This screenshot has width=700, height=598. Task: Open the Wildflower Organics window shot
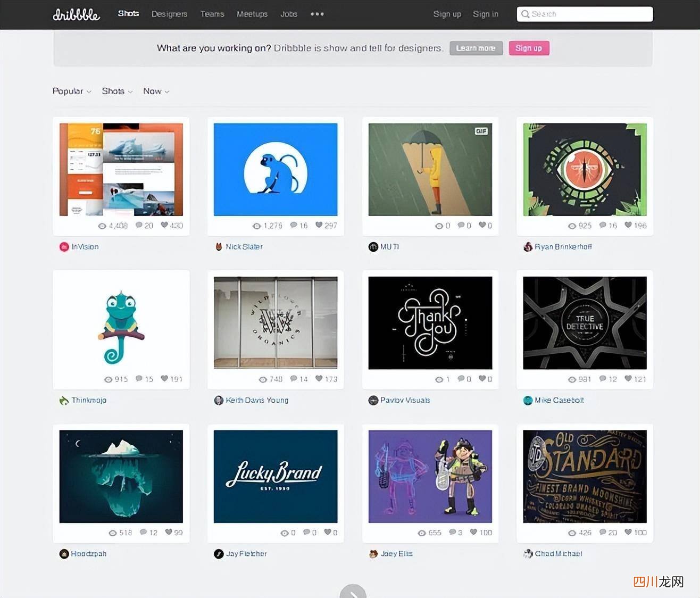click(x=276, y=323)
